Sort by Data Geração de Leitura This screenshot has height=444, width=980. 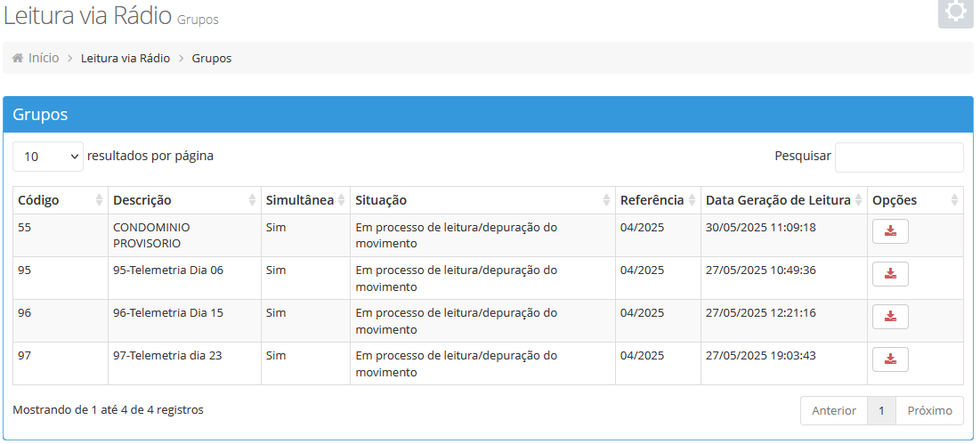point(784,200)
